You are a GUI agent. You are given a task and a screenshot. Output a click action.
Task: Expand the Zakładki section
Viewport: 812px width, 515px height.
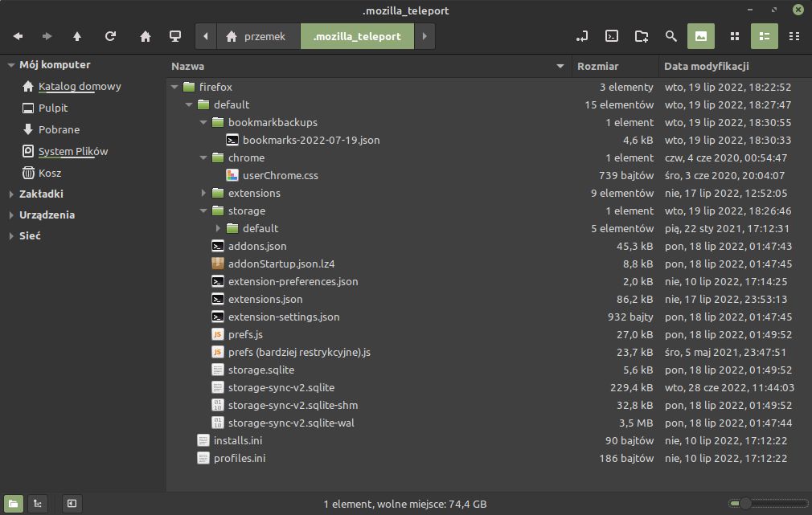click(x=11, y=194)
